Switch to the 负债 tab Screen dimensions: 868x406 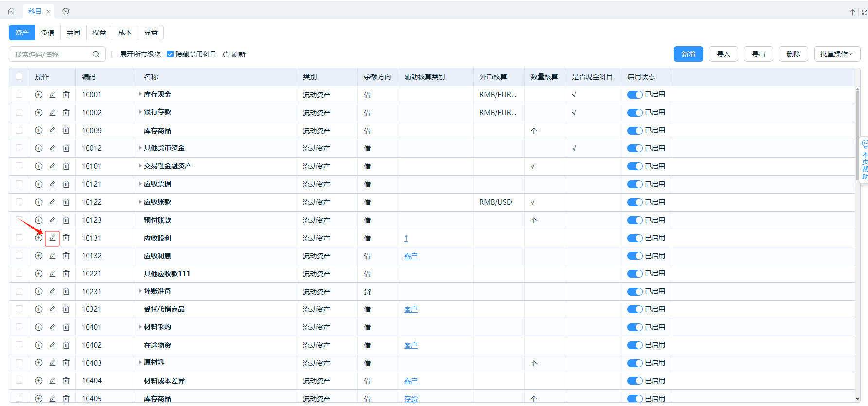pyautogui.click(x=48, y=33)
